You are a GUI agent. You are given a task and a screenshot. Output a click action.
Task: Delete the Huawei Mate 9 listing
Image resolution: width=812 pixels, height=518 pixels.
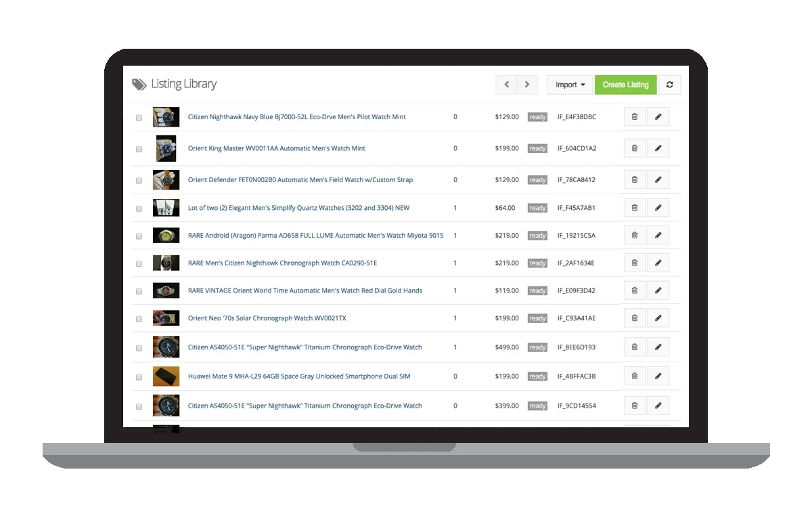coord(634,376)
